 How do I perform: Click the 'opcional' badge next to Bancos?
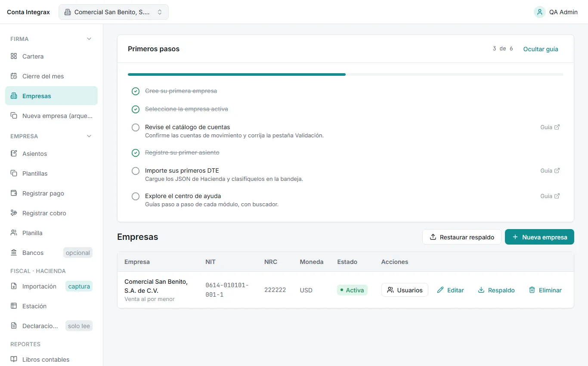78,253
